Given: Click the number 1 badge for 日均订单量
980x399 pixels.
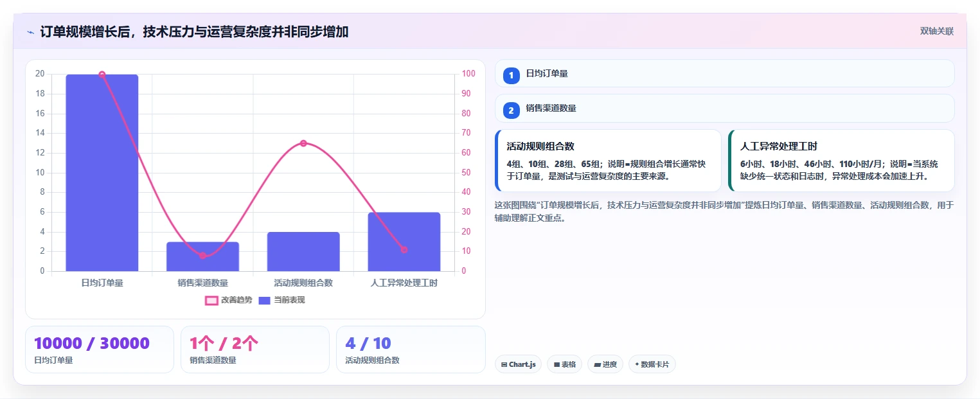Looking at the screenshot, I should click(512, 75).
